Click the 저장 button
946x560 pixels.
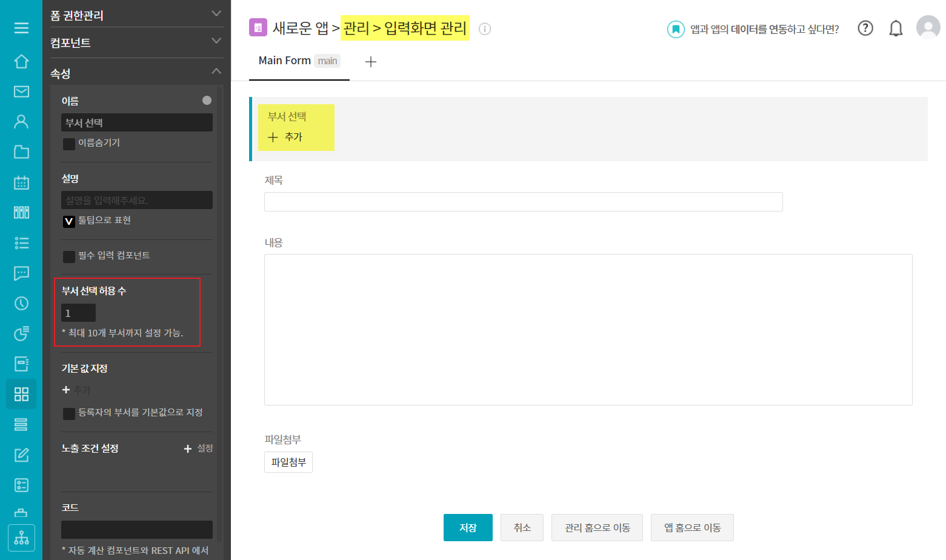(468, 527)
